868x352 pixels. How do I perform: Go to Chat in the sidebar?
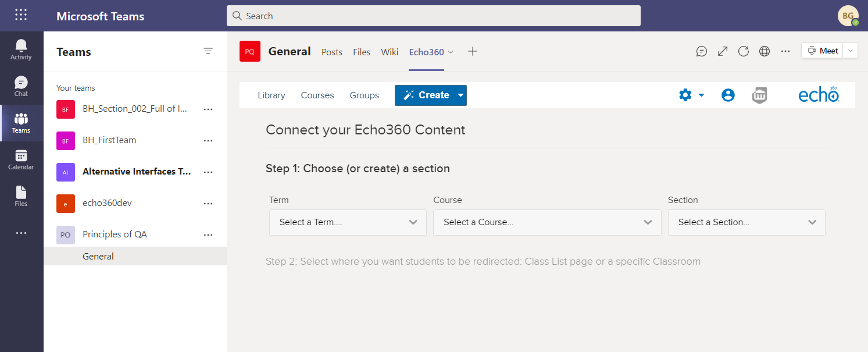(21, 86)
